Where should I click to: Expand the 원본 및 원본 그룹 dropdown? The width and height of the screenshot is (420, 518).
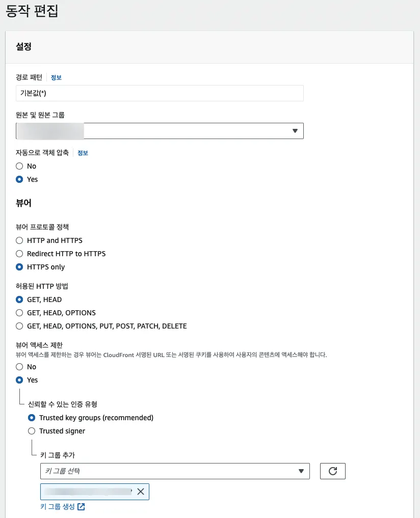(160, 131)
